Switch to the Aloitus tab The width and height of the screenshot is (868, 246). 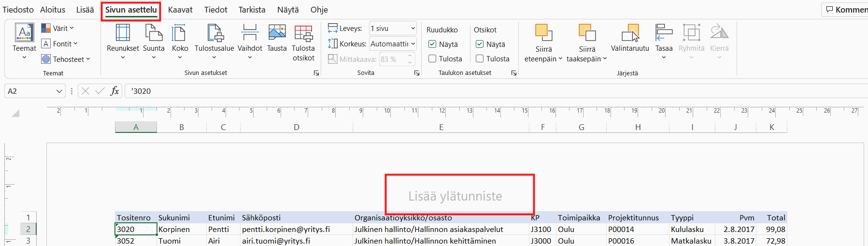pyautogui.click(x=53, y=10)
